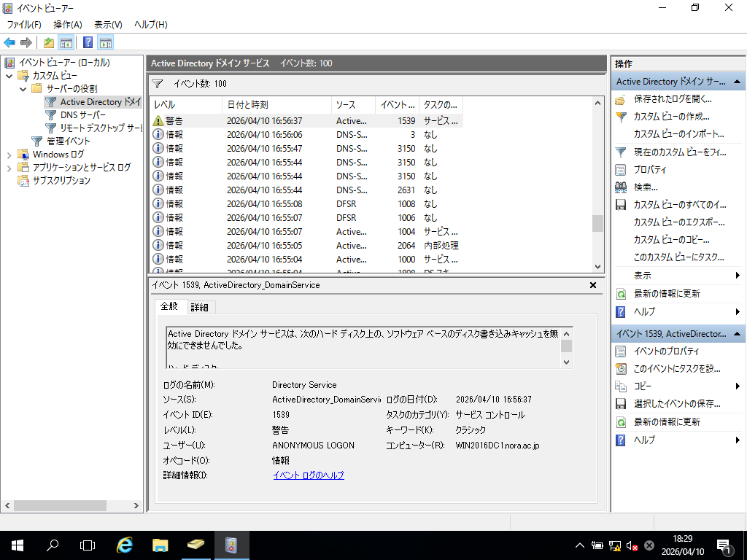Switch to the 詳細 tab
Image resolution: width=747 pixels, height=560 pixels.
tap(200, 308)
